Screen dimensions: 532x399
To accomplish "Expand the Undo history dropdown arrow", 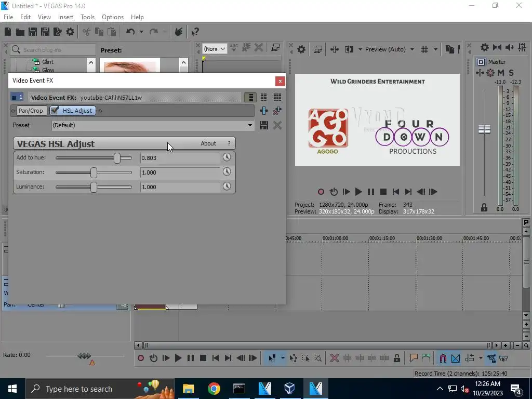I will 141,32.
